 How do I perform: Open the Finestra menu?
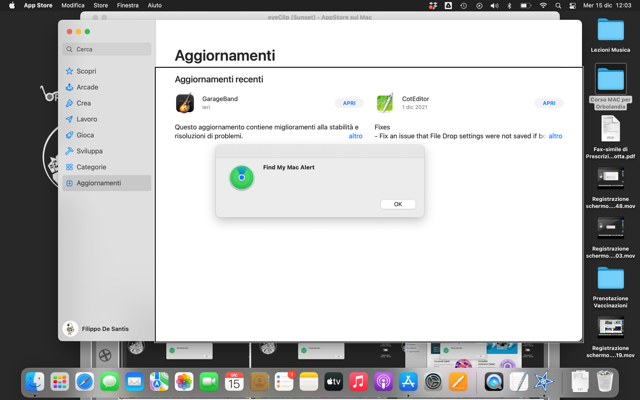(x=128, y=5)
